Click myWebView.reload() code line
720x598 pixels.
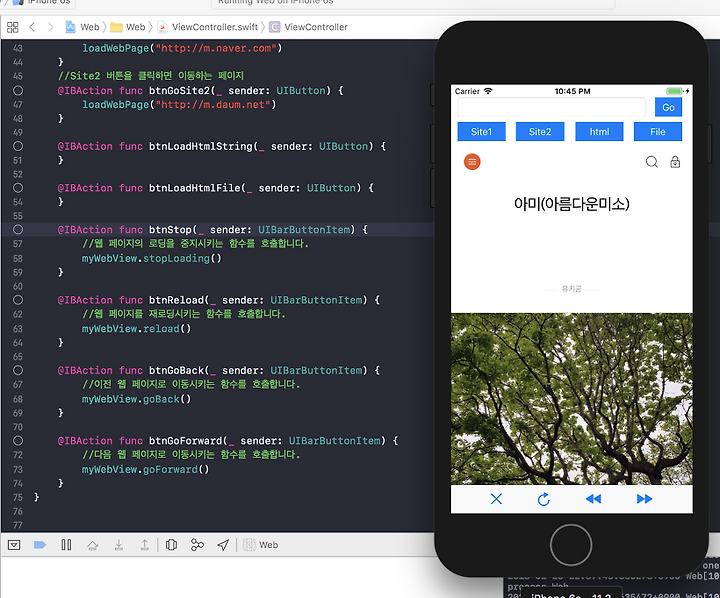[x=136, y=329]
